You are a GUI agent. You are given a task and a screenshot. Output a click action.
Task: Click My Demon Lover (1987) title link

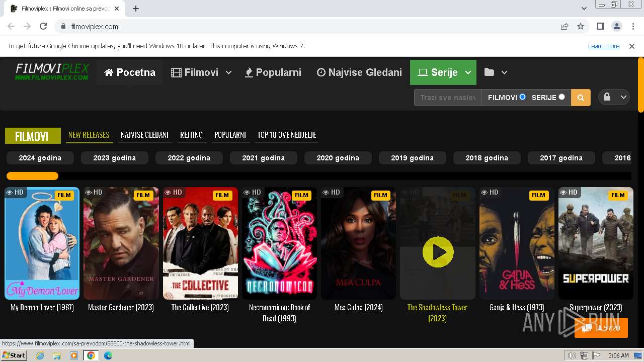[42, 307]
